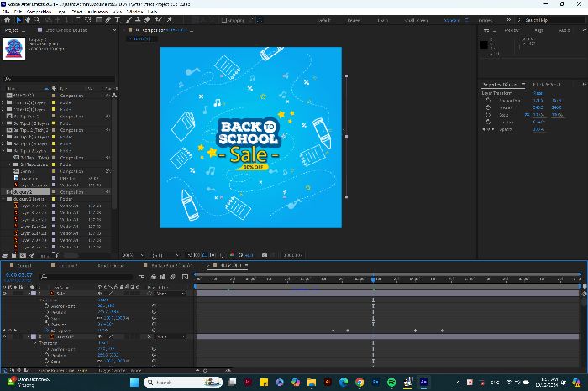Select the Rectangle shape tool
Screen dimensions: 588x391
click(98, 20)
